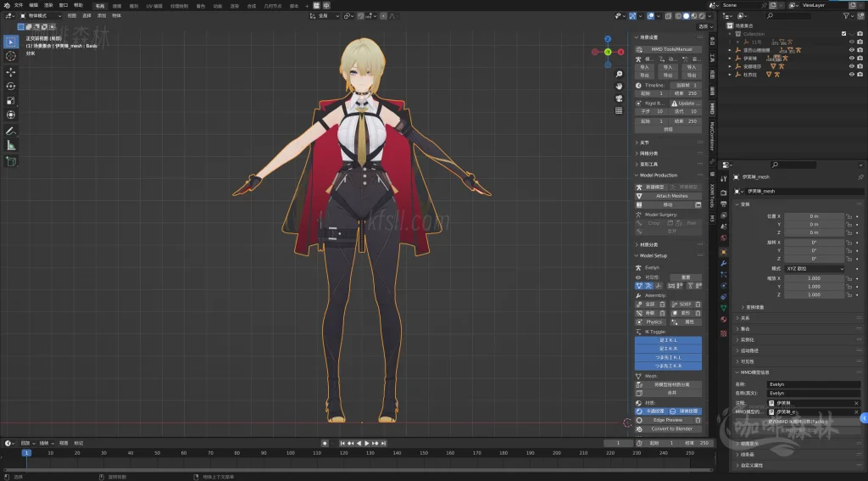Viewport: 868px width, 481px height.
Task: Click the Convert to Blender button
Action: pos(668,429)
